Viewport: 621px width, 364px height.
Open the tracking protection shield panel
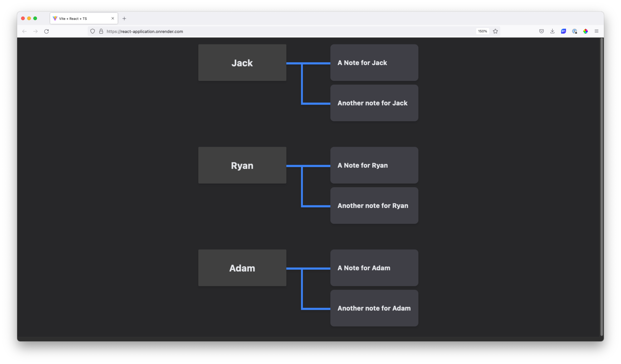coord(92,31)
